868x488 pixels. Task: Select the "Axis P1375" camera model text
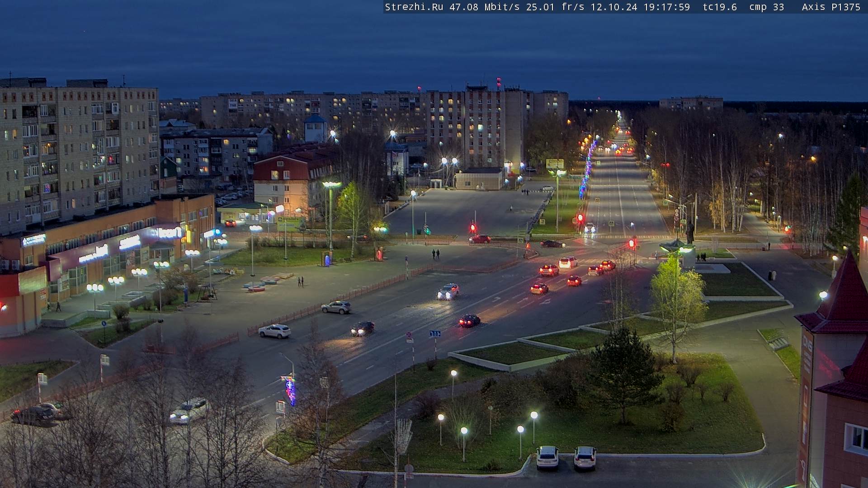tap(831, 7)
